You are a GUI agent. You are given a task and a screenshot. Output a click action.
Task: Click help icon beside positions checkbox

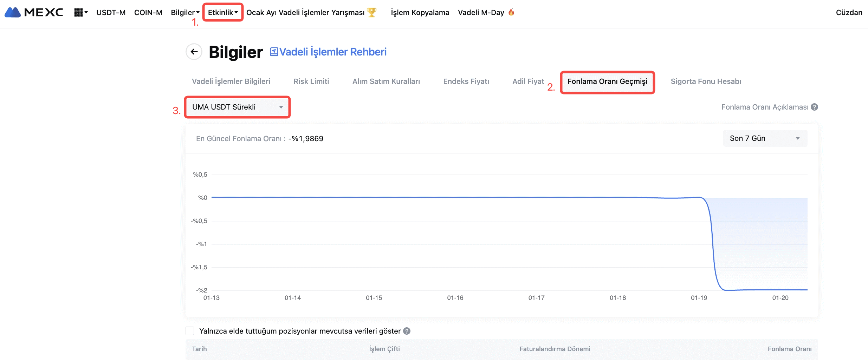[407, 331]
